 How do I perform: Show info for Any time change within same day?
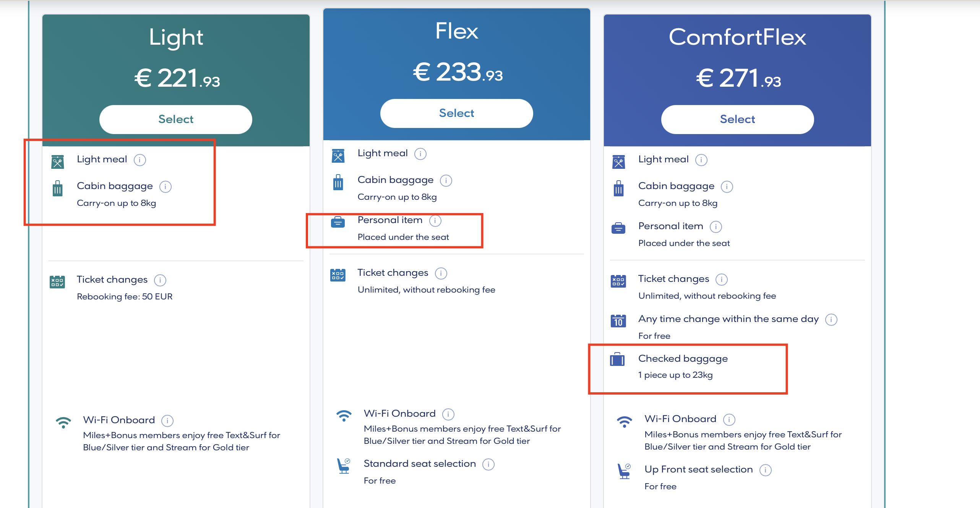(x=831, y=319)
